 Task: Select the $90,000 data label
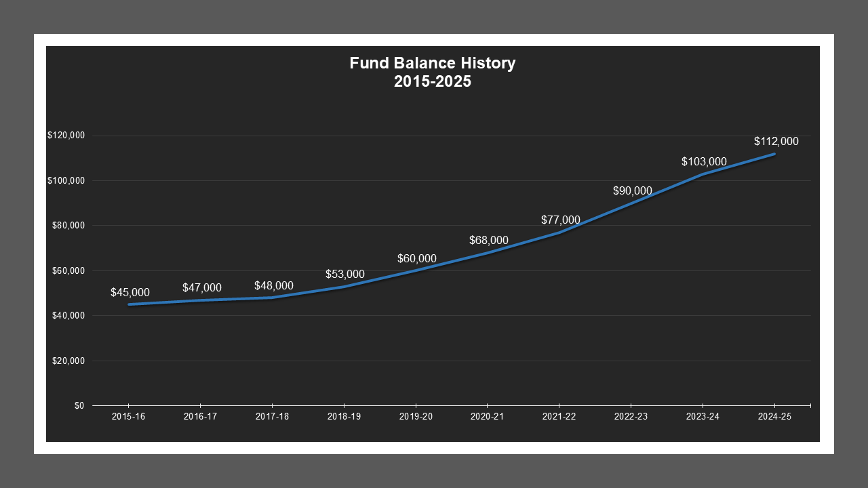pos(631,190)
